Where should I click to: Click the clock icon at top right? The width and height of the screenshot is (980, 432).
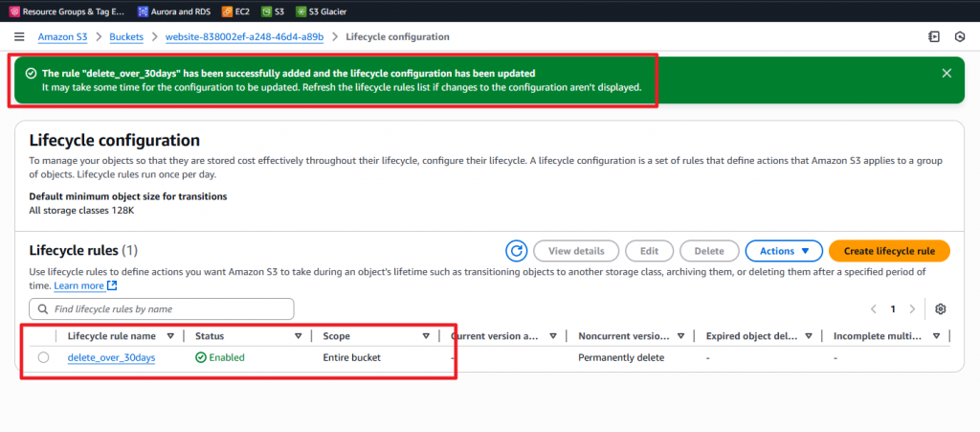(960, 37)
